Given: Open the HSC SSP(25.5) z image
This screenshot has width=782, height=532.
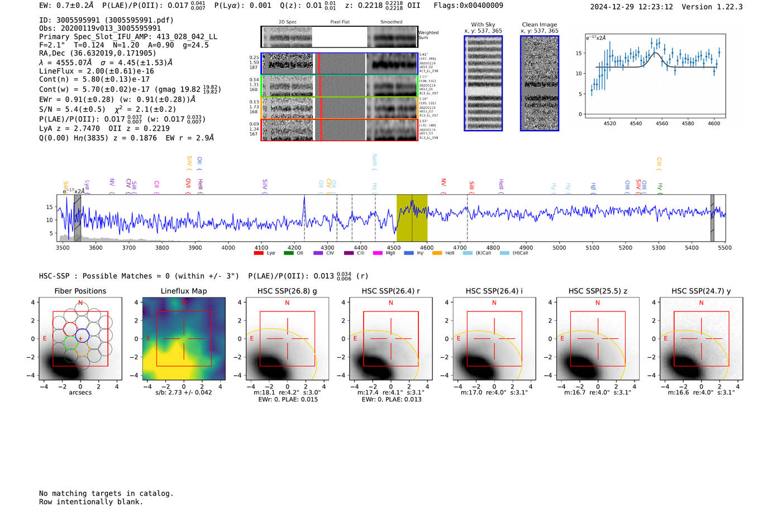Looking at the screenshot, I should (598, 339).
